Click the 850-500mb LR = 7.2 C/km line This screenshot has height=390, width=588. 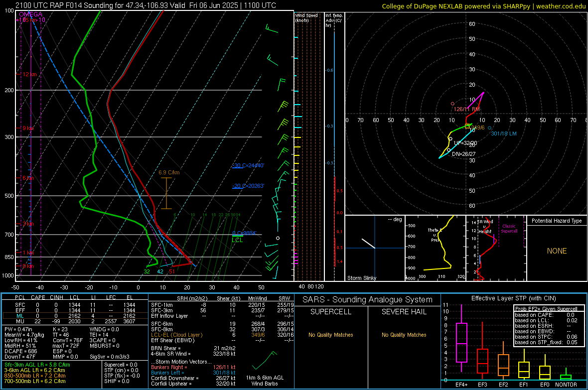(35, 376)
